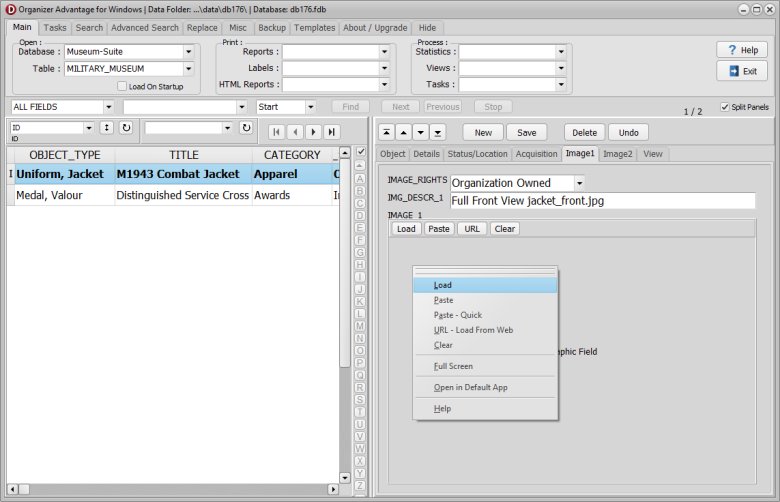This screenshot has height=502, width=780.
Task: Open the Database dropdown Museum-Suite
Action: point(188,52)
